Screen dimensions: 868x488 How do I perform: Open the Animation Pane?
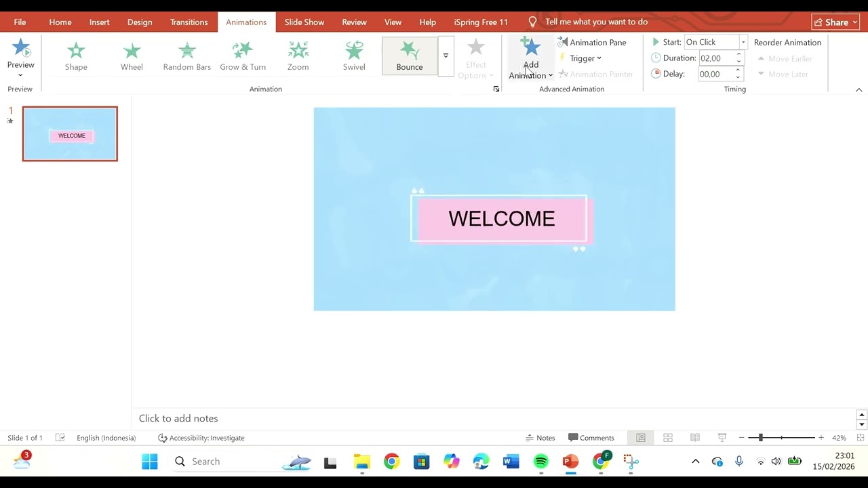tap(592, 42)
